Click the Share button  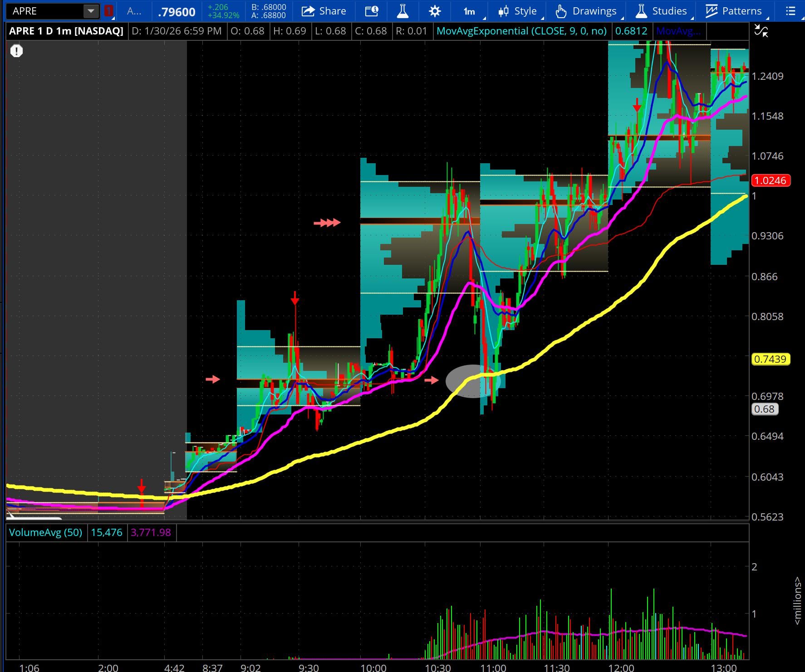tap(324, 11)
